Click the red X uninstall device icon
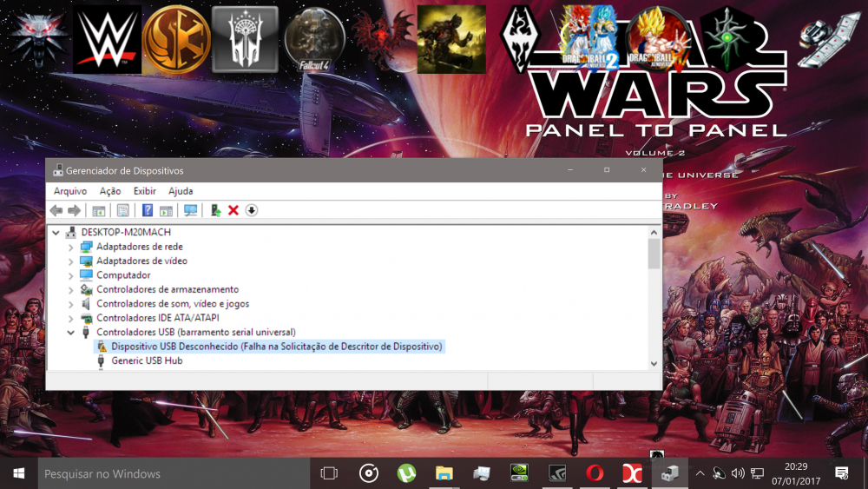 233,210
